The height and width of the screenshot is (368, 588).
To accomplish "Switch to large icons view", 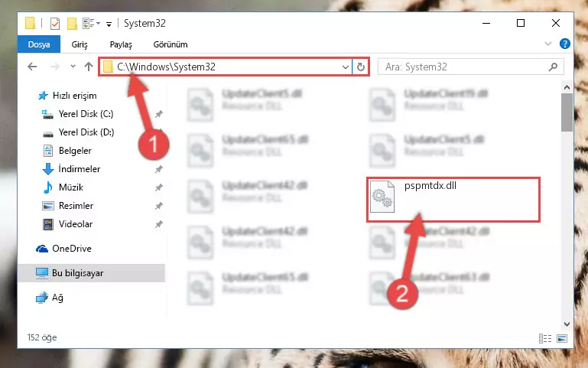I will 562,338.
